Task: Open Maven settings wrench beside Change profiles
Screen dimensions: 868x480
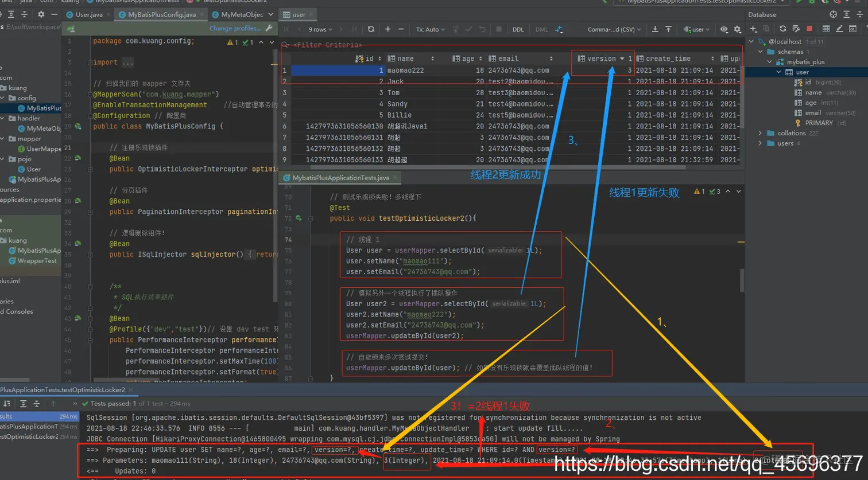Action: pos(269,28)
